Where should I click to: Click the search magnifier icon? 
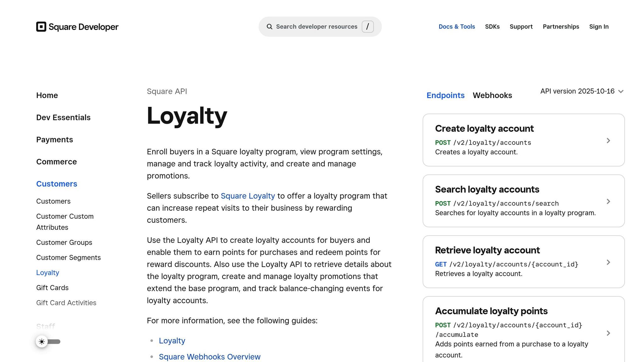pos(269,26)
